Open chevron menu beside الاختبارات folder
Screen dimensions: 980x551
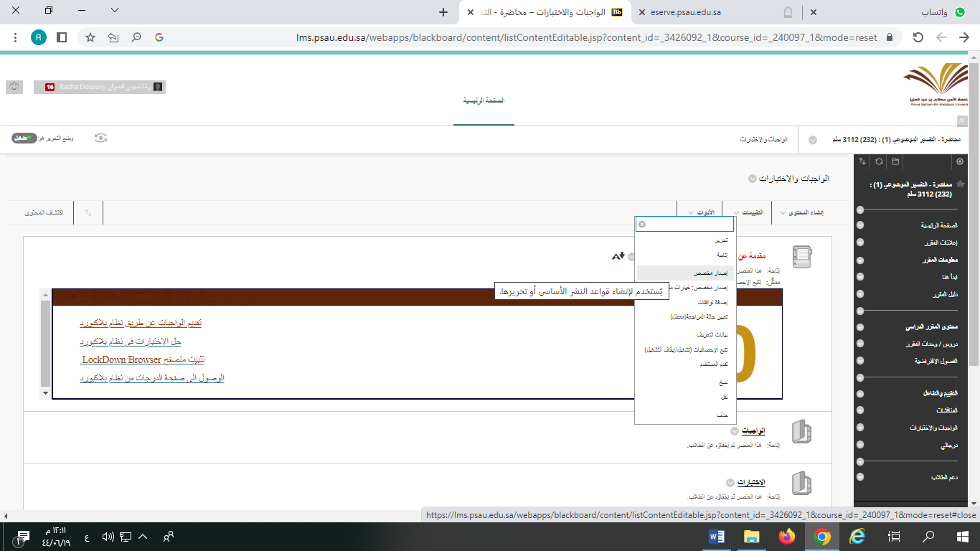(x=730, y=483)
